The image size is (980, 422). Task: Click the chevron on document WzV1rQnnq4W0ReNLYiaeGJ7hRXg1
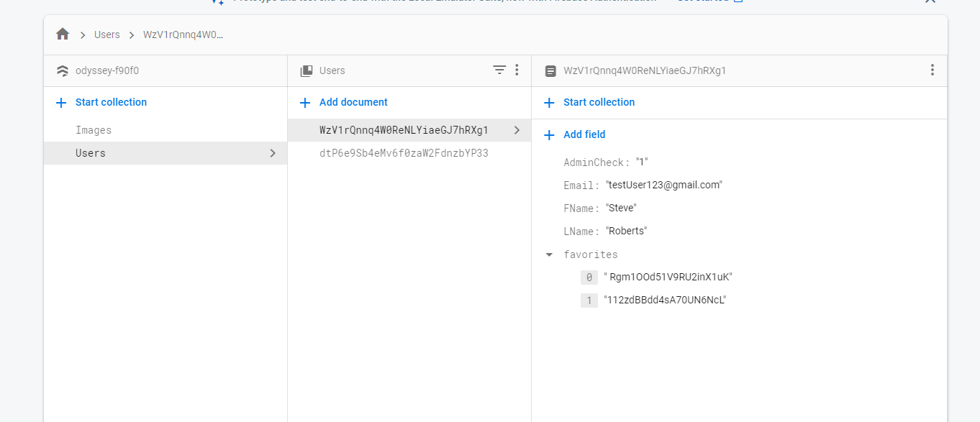[x=517, y=130]
